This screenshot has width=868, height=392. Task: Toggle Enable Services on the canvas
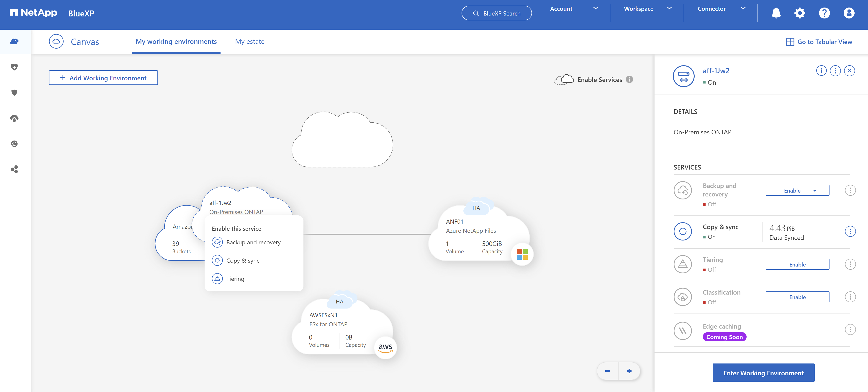[594, 79]
